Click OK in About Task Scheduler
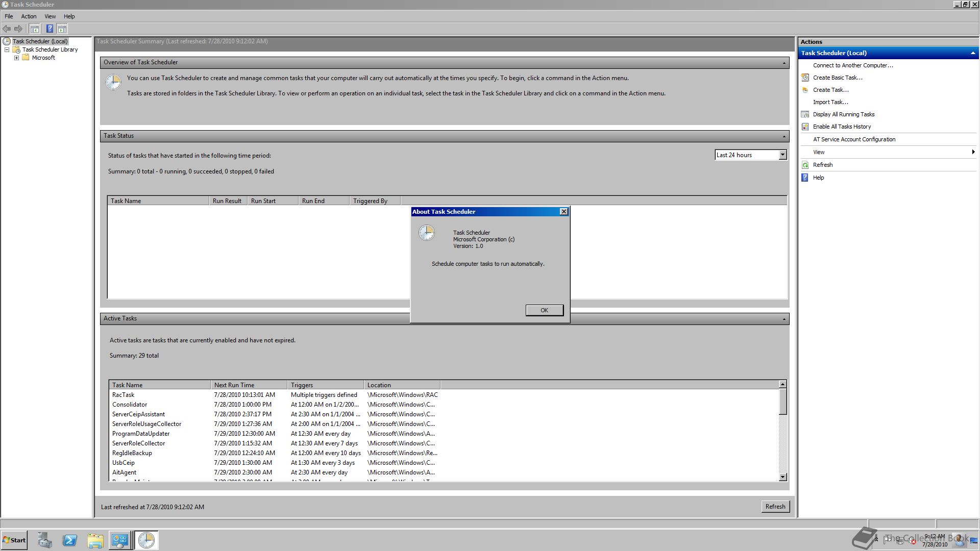The width and height of the screenshot is (980, 551). [545, 310]
